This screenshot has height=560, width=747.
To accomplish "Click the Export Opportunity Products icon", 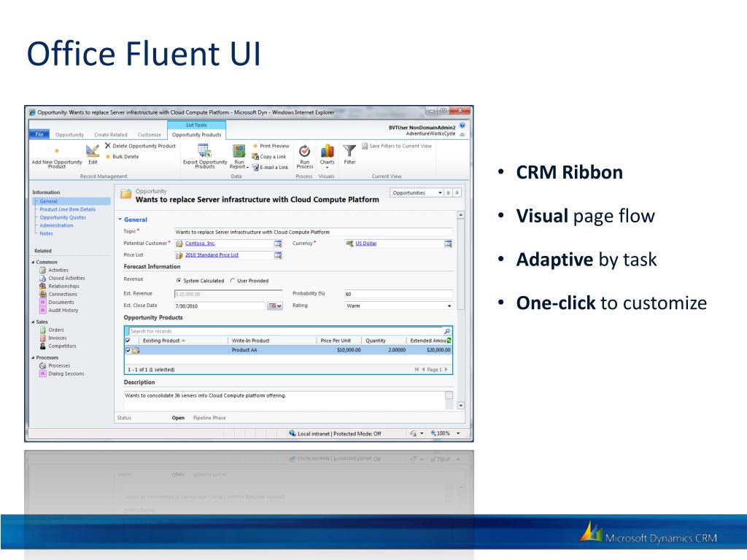I will tap(205, 151).
